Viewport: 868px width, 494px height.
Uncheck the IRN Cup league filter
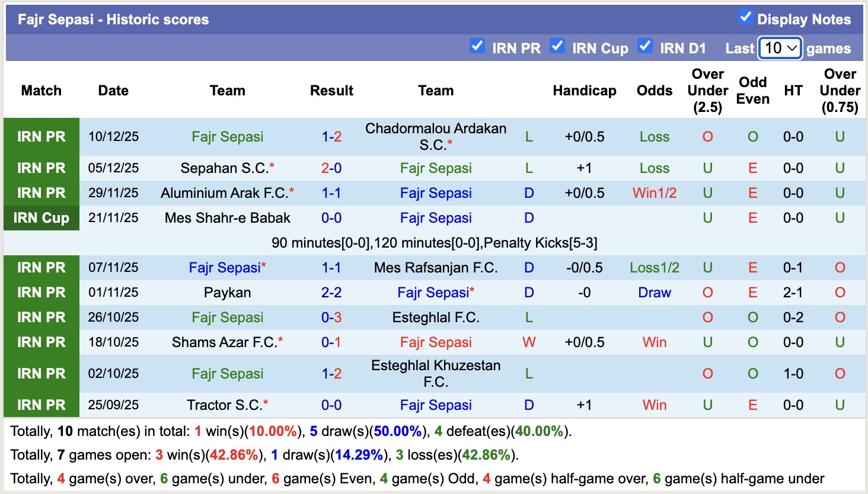click(x=557, y=46)
